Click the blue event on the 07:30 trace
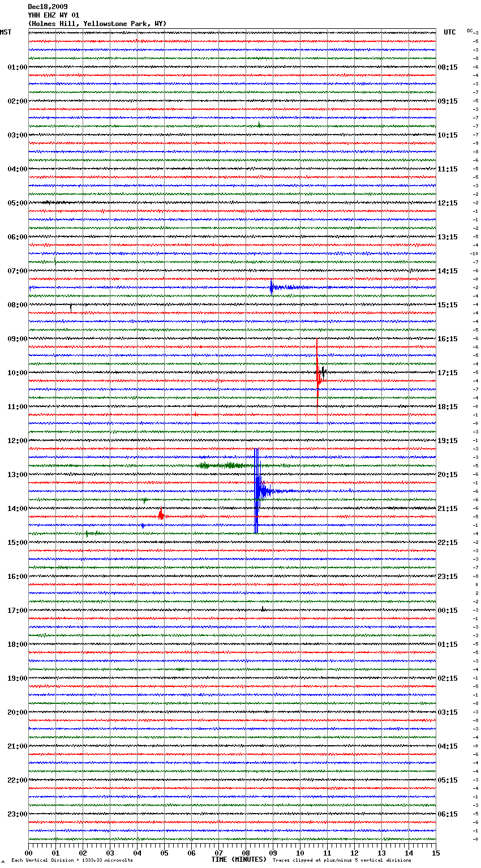This screenshot has width=481, height=868. tap(272, 287)
